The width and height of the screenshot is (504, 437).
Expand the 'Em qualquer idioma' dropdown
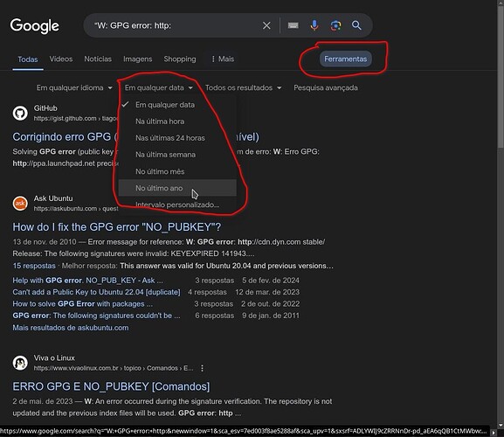click(x=74, y=87)
